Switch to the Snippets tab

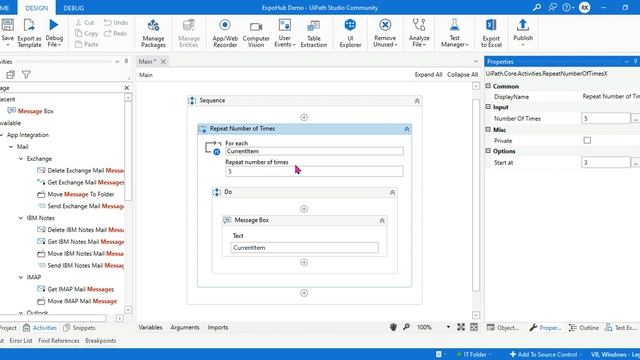[x=79, y=328]
